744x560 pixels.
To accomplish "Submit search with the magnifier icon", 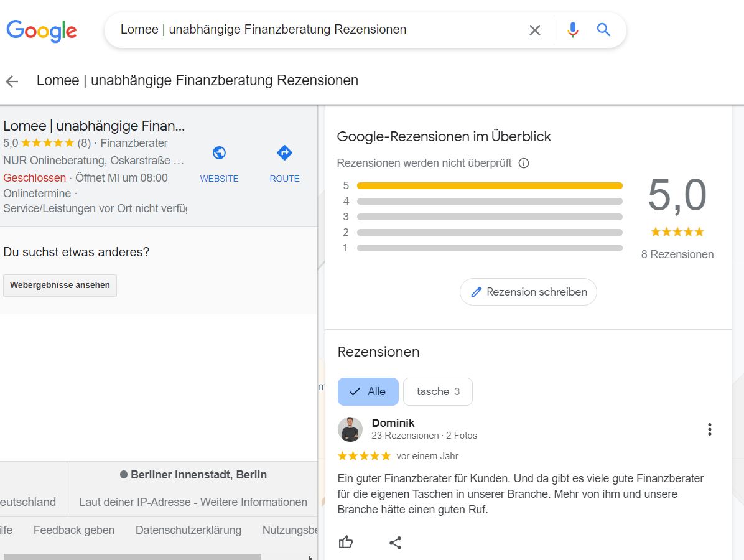I will click(603, 30).
